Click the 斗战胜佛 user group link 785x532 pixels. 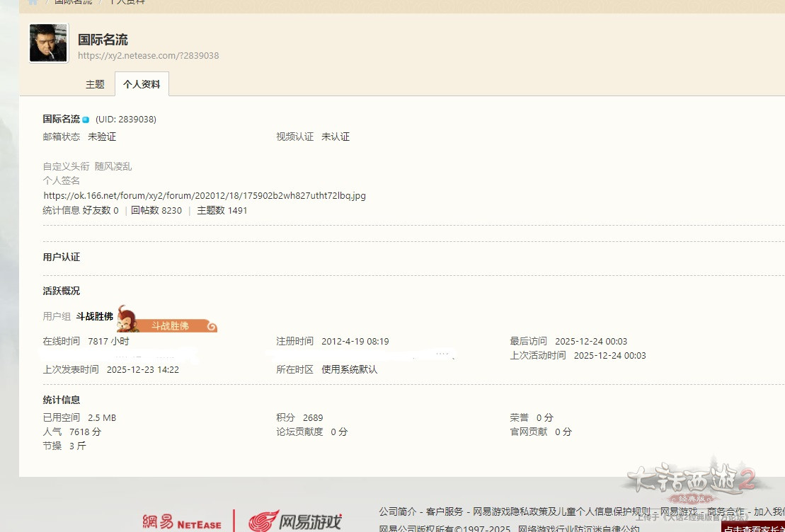tap(95, 316)
